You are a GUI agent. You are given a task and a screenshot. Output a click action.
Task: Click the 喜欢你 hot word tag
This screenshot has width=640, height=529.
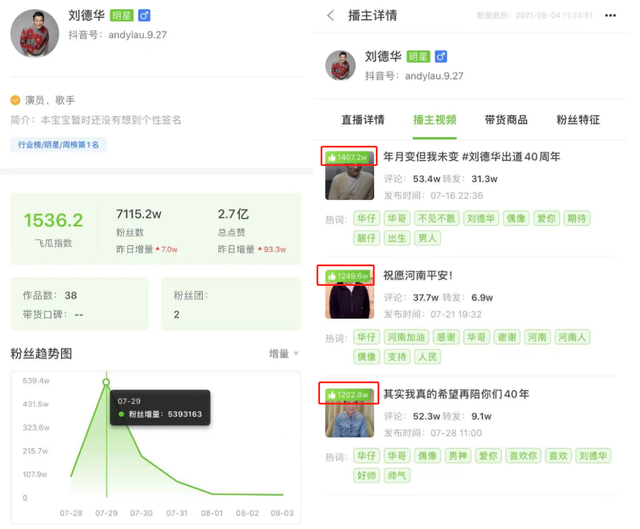tap(523, 456)
